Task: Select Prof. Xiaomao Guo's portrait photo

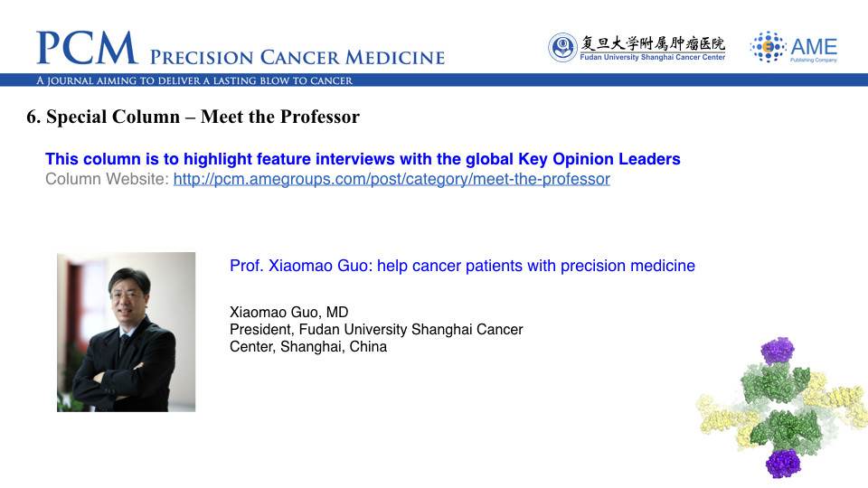Action: pyautogui.click(x=127, y=332)
